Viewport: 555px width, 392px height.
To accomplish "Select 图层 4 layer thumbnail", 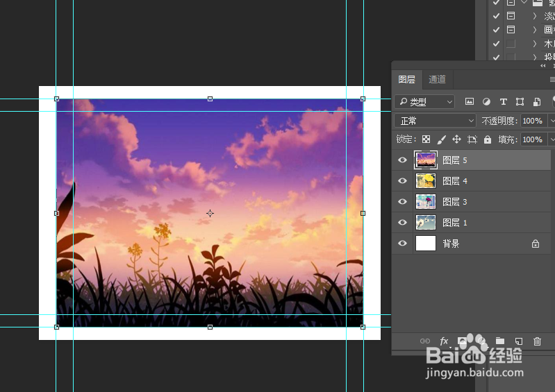I will [x=425, y=181].
